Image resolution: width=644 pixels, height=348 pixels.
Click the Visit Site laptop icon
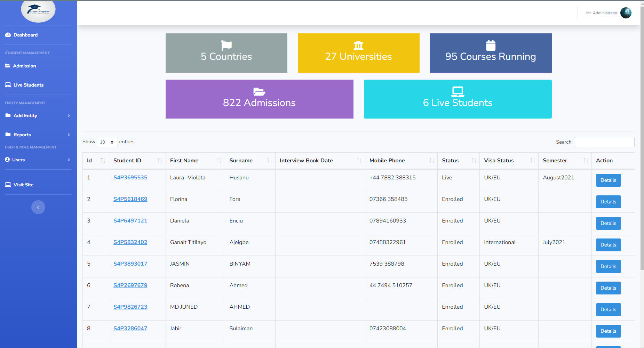tap(8, 185)
